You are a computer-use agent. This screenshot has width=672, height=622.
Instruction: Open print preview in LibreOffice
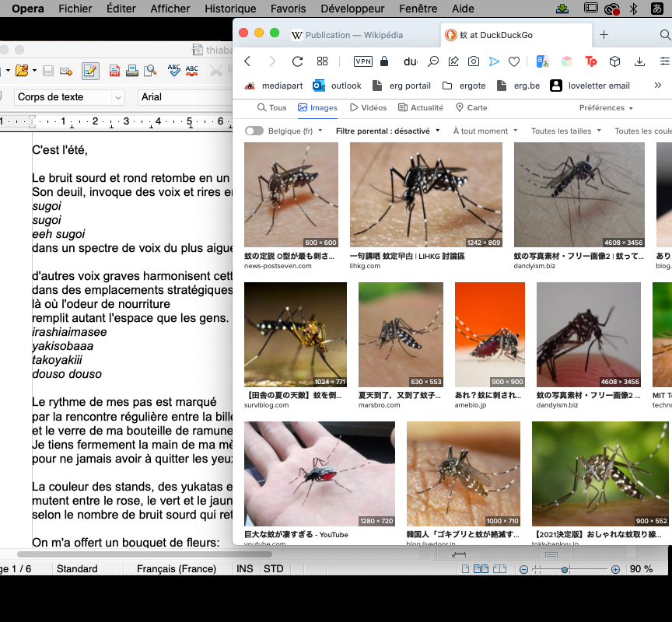150,71
